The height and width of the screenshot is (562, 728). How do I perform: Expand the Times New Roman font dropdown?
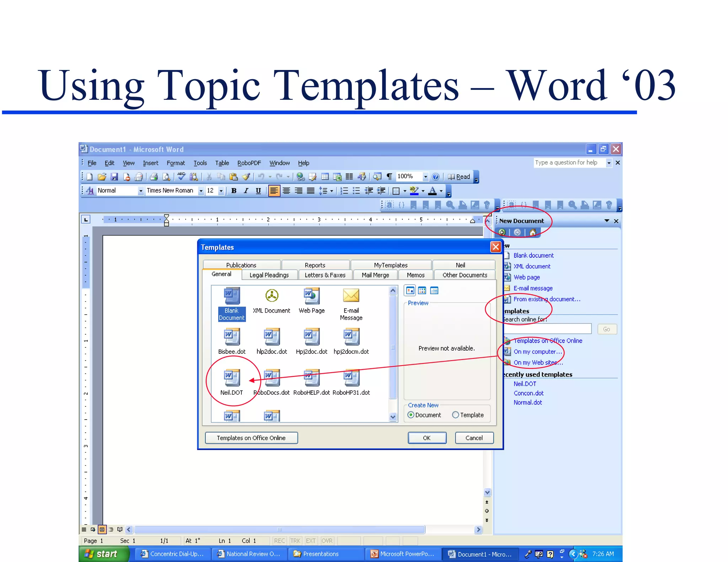coord(201,191)
